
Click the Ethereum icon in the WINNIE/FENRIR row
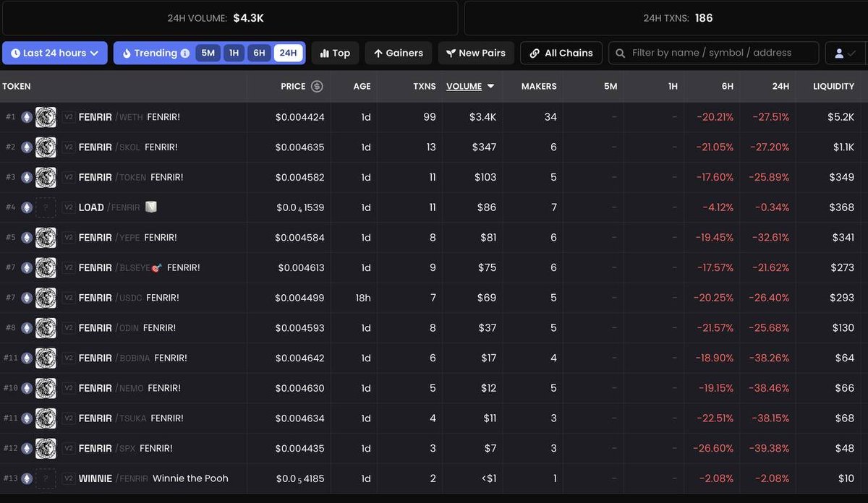27,478
